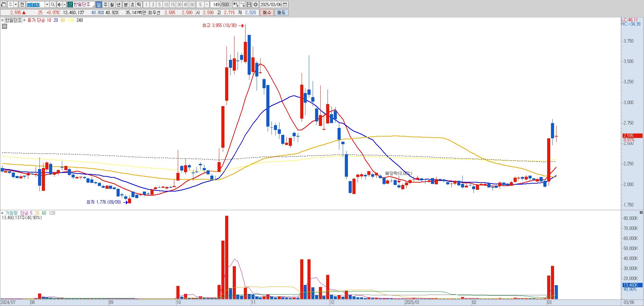Select the 15 interval preset

tap(173, 4)
